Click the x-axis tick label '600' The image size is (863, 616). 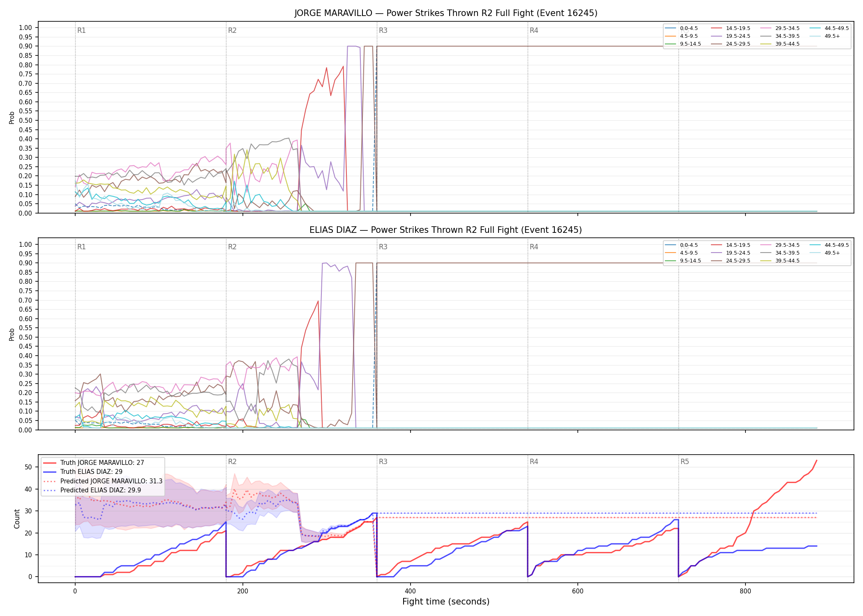coord(577,591)
